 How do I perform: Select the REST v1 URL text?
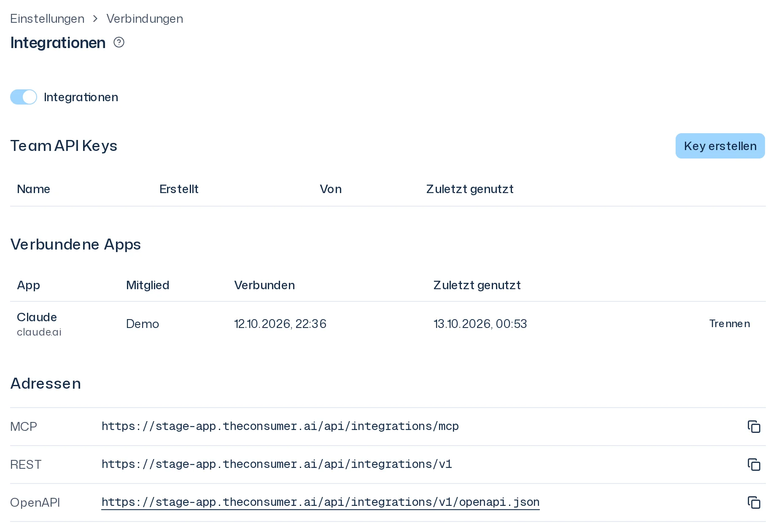click(x=277, y=464)
